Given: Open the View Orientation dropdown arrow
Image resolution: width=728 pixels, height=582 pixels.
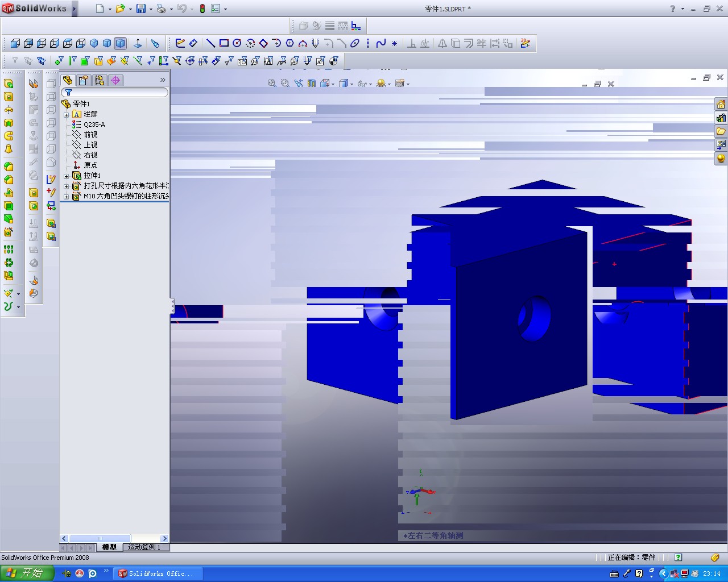Looking at the screenshot, I should [333, 84].
